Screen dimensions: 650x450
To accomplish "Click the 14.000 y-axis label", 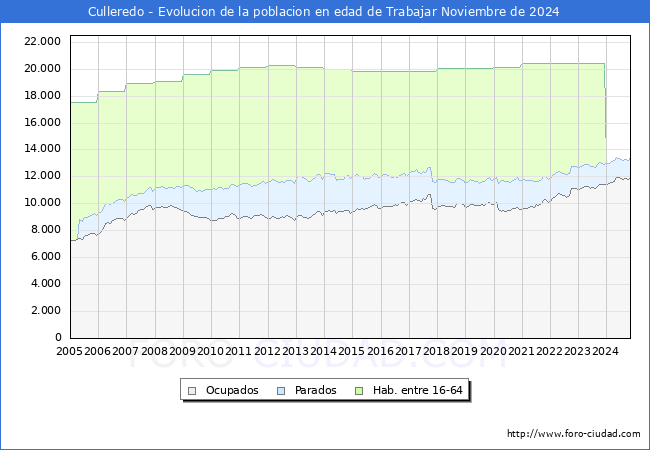I will tap(42, 149).
